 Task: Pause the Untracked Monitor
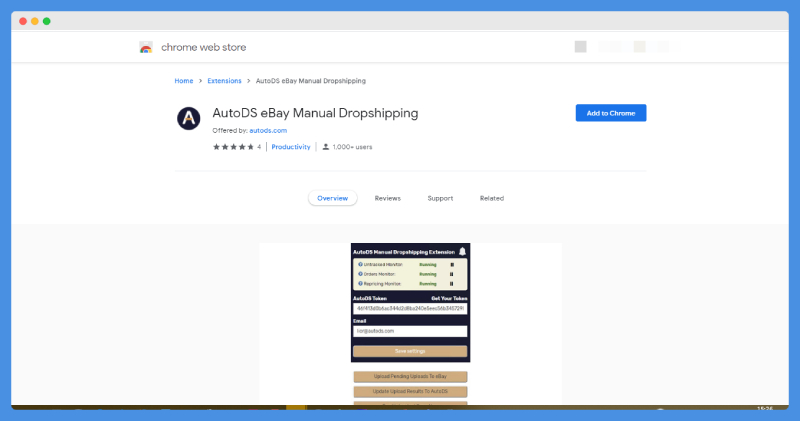pos(452,265)
